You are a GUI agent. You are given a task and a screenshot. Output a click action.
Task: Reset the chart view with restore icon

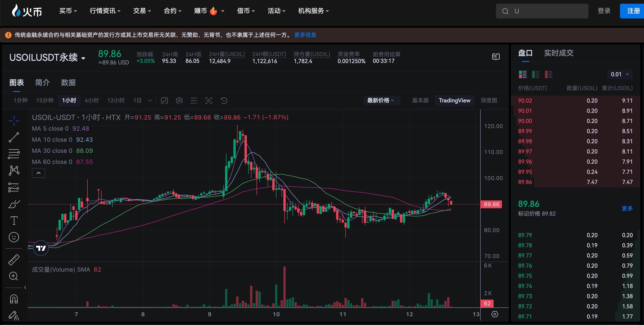pyautogui.click(x=224, y=100)
